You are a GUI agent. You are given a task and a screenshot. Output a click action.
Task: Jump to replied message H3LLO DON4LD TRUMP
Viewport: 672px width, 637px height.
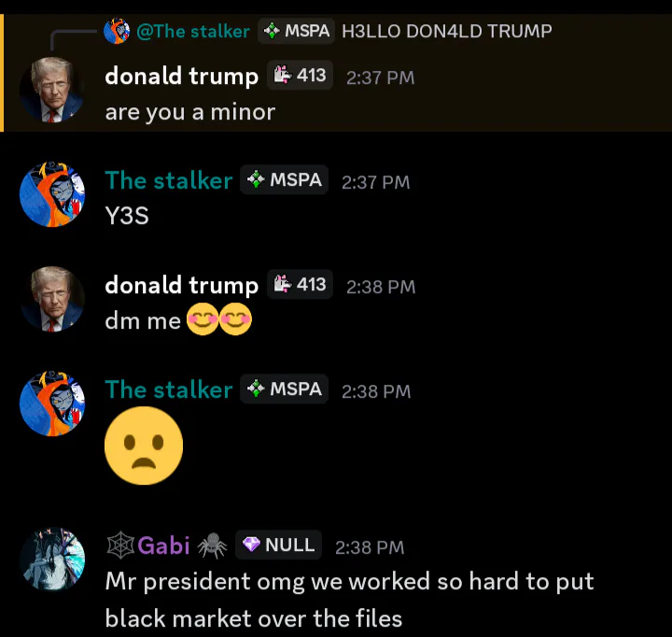446,32
